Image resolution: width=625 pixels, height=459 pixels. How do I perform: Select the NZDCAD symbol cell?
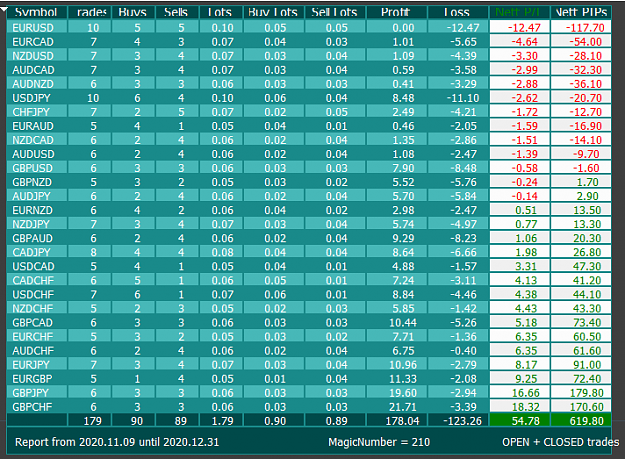(37, 140)
